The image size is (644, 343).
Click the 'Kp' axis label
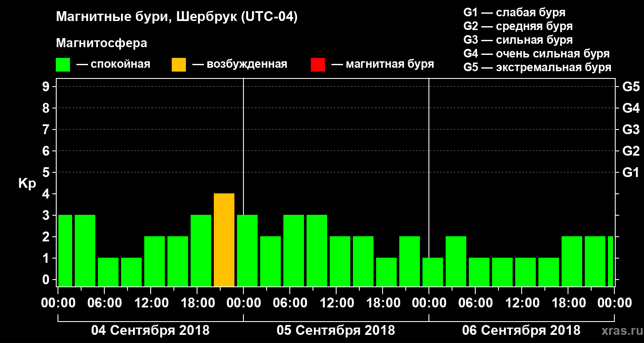click(x=27, y=184)
